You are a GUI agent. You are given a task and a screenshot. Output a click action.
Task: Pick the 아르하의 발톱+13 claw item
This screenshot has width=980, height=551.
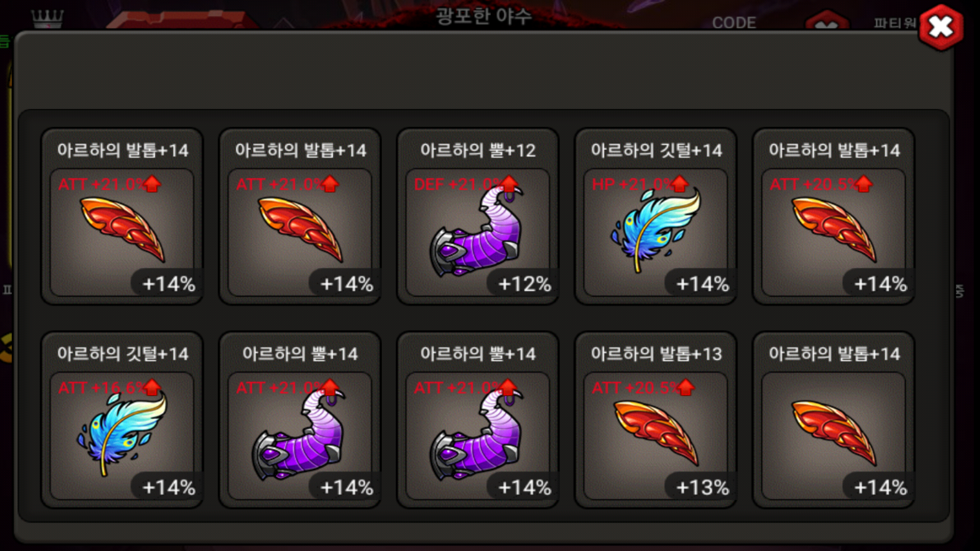655,420
